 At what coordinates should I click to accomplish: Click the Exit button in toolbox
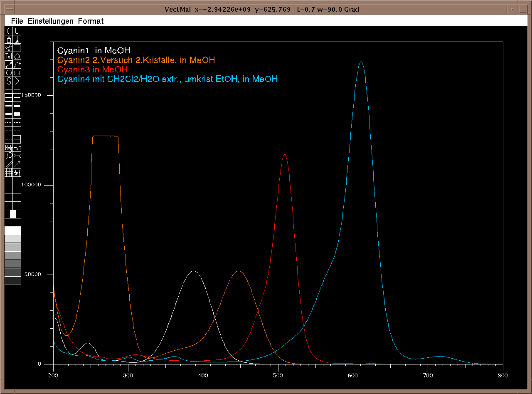pos(17,148)
